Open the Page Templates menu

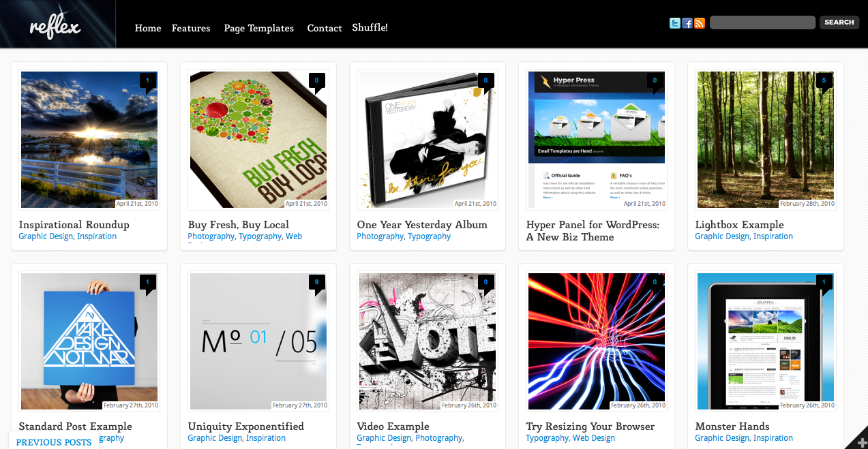[x=258, y=28]
